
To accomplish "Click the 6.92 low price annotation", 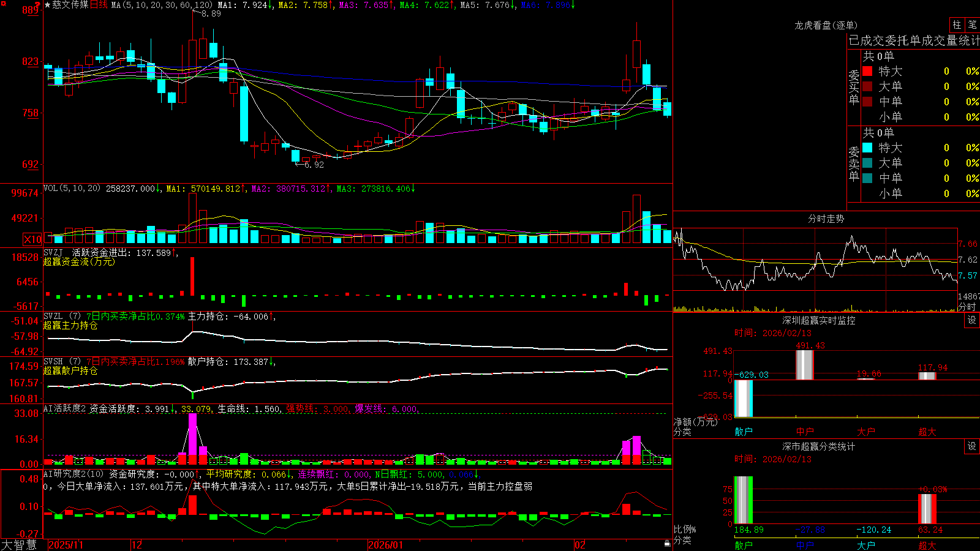I will [x=314, y=165].
